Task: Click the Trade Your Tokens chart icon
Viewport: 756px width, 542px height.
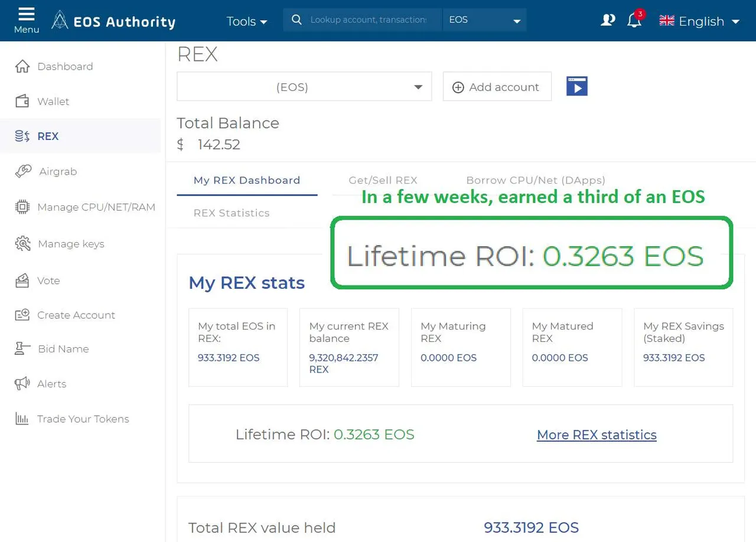Action: click(22, 419)
